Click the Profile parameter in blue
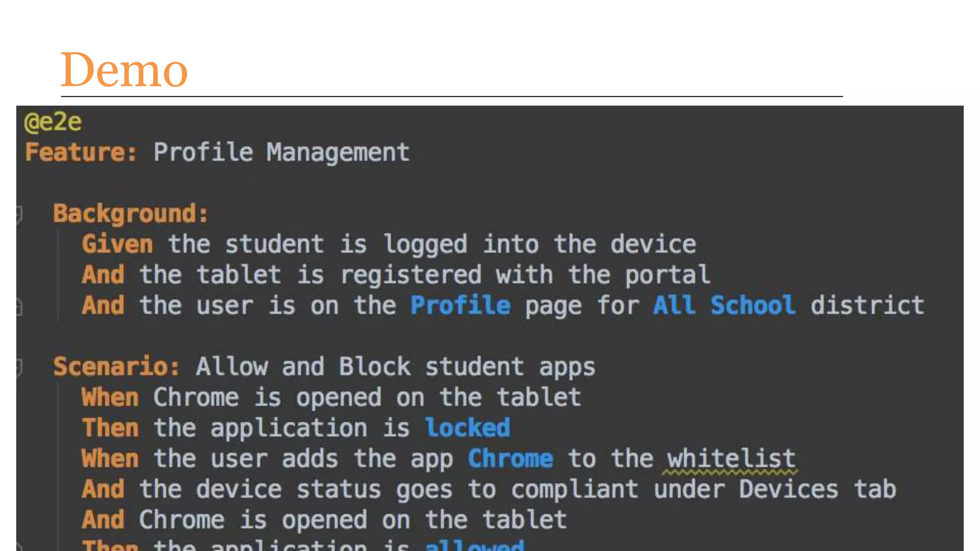Image resolution: width=980 pixels, height=551 pixels. (x=460, y=306)
